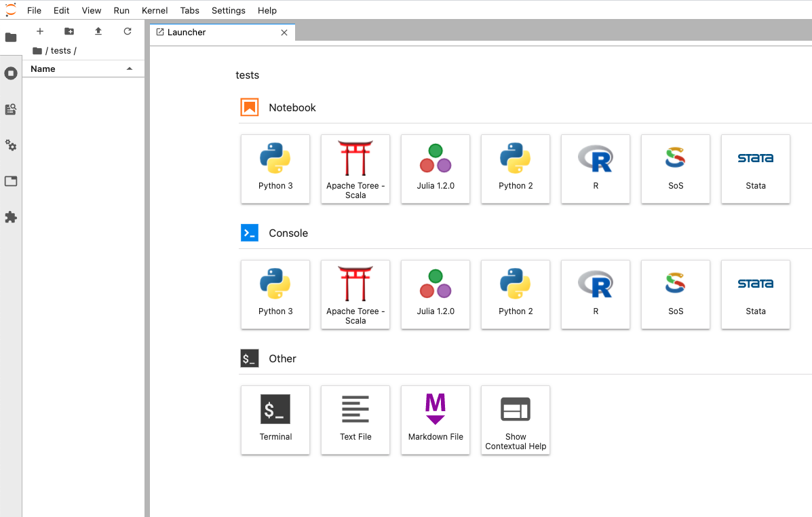Create a new Markdown File
The image size is (812, 517).
click(x=436, y=419)
